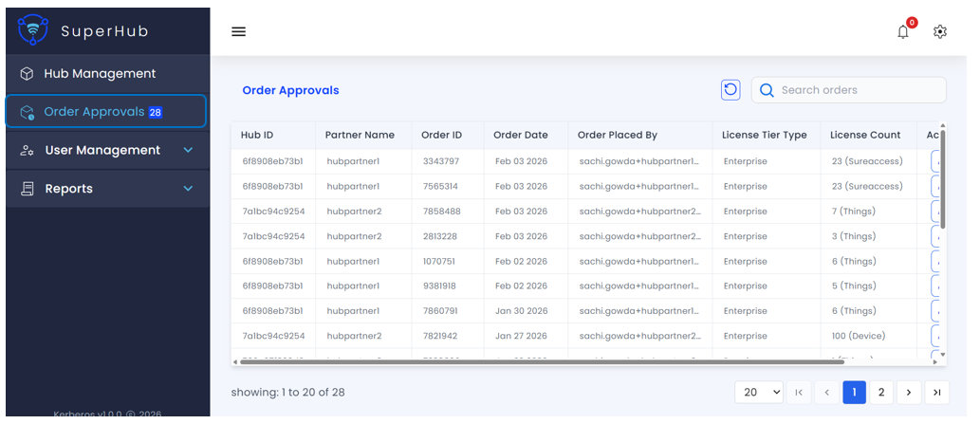
Task: Go to the next page arrow
Action: point(909,393)
